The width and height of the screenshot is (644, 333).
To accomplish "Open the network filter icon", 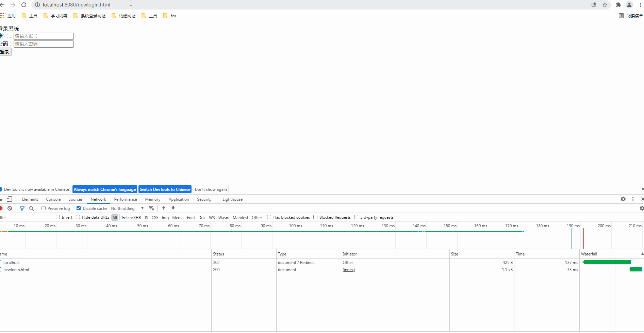I will [22, 208].
